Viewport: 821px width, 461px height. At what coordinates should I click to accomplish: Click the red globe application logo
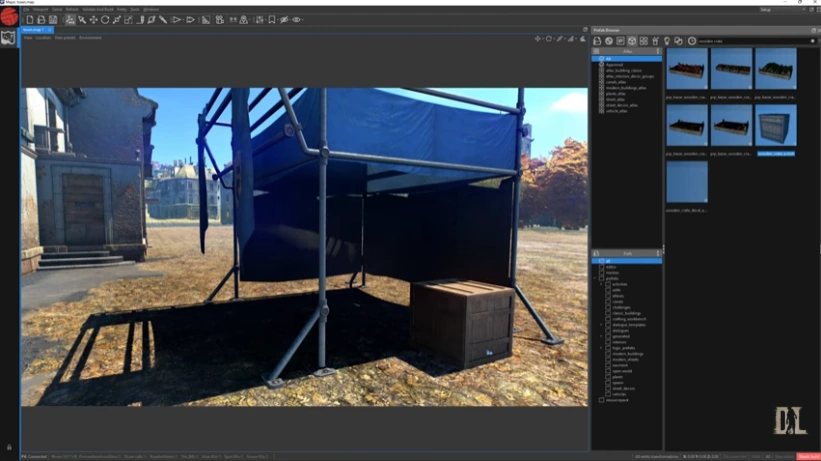pyautogui.click(x=9, y=16)
